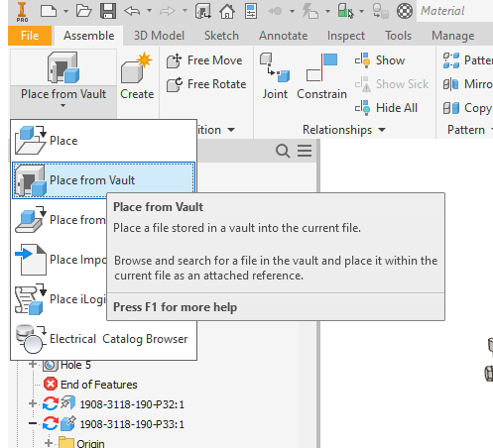Select 1908-3118-190-P32:1 in the tree
493x448 pixels.
pos(132,404)
